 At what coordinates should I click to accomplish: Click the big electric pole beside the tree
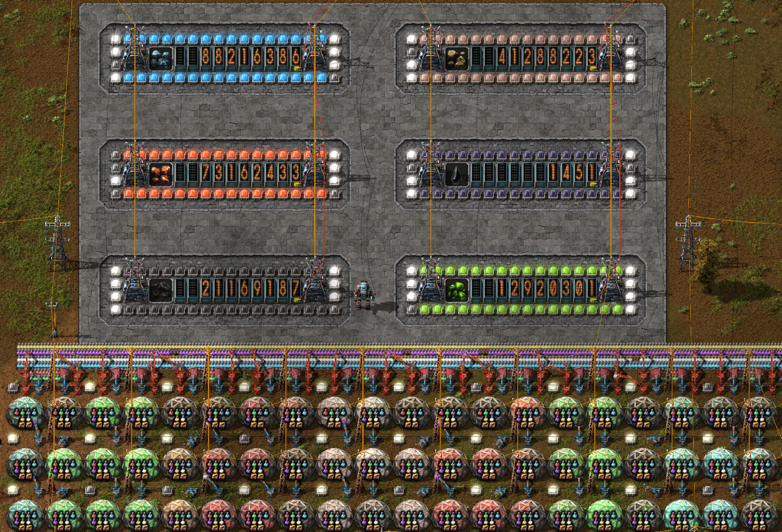click(688, 243)
